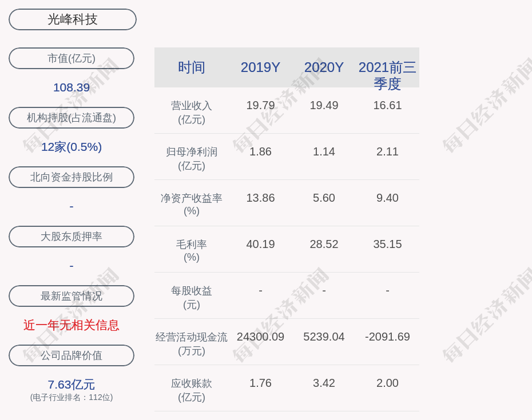Select the 归母净利润(亿元) row label

point(192,158)
